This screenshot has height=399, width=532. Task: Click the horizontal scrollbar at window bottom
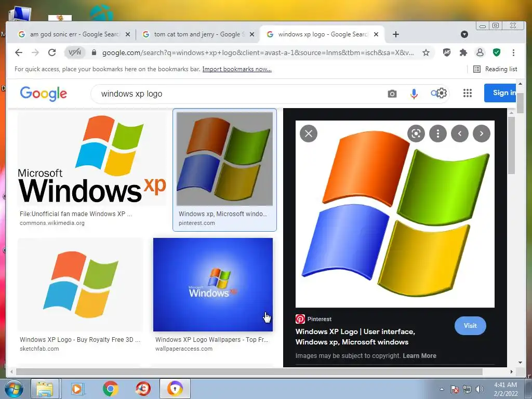[x=249, y=372]
